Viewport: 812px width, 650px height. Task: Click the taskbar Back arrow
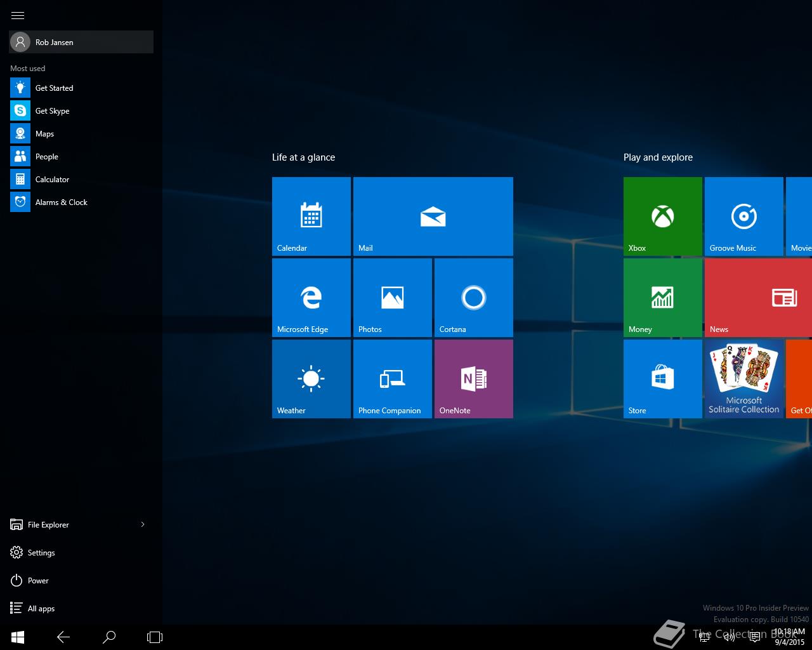[x=63, y=637]
